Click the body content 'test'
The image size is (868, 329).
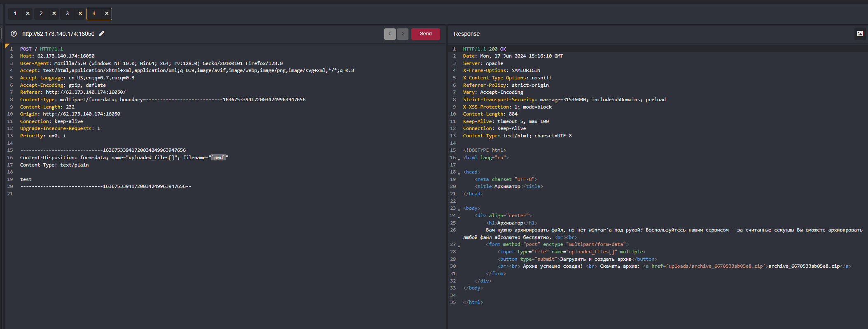coord(26,179)
